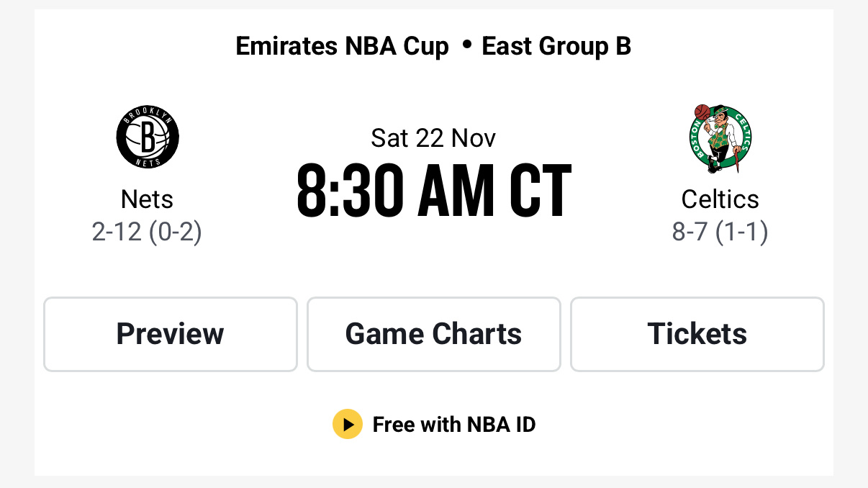The height and width of the screenshot is (488, 868).
Task: Click the circular play badge next to NBA ID
Action: 348,425
